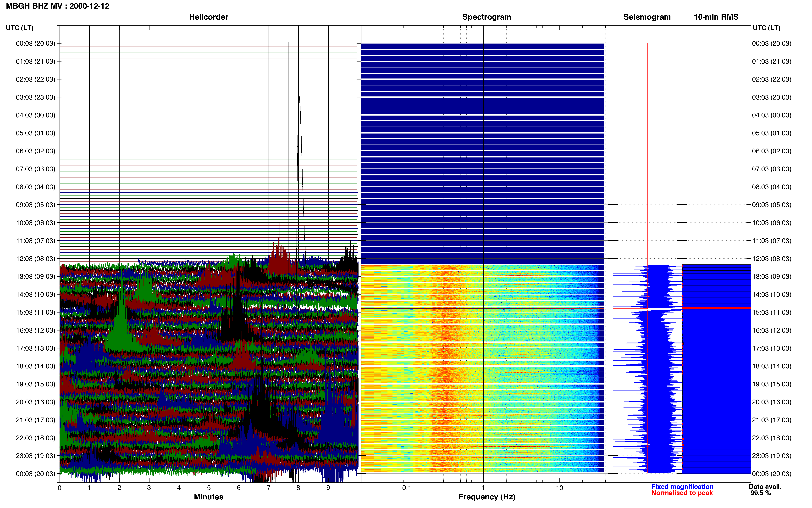Click left time label '07:03 (03:03)'

coord(36,169)
